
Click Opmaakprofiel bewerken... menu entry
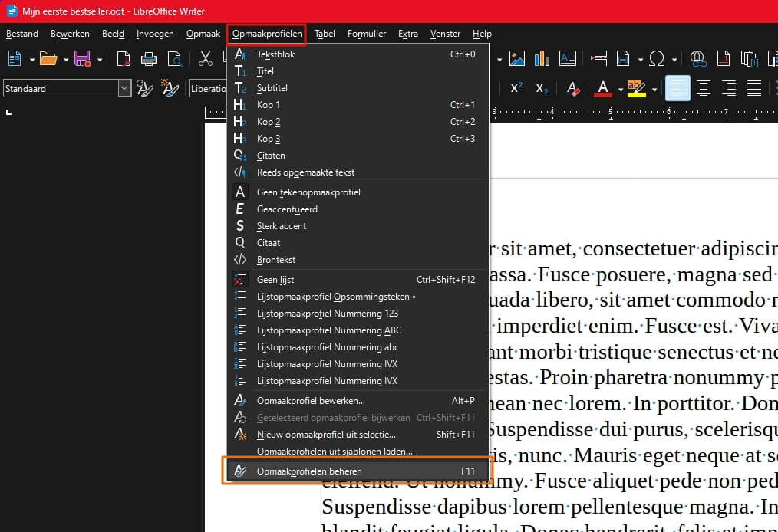pos(311,401)
